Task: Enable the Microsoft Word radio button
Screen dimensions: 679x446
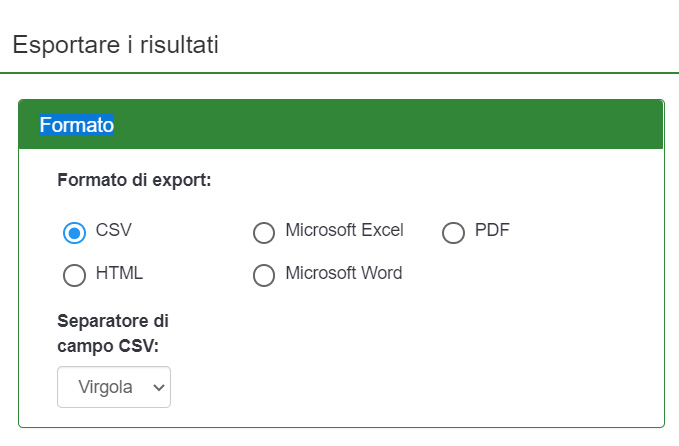Action: [x=264, y=275]
